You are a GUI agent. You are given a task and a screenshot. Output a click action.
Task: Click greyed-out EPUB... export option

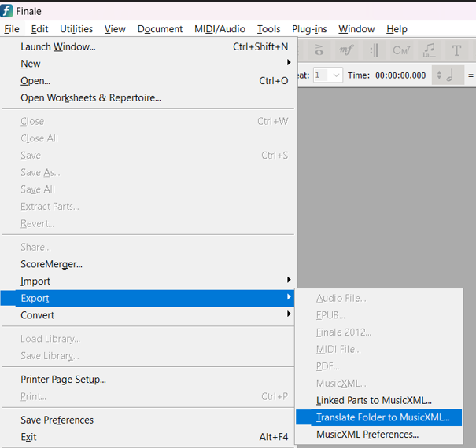tap(379, 315)
